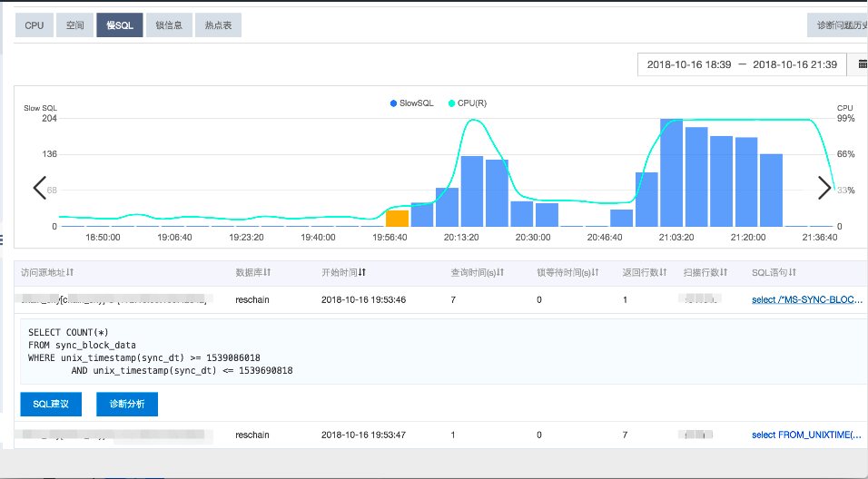The image size is (868, 479).
Task: Open the 锁信息 tab
Action: 169,25
